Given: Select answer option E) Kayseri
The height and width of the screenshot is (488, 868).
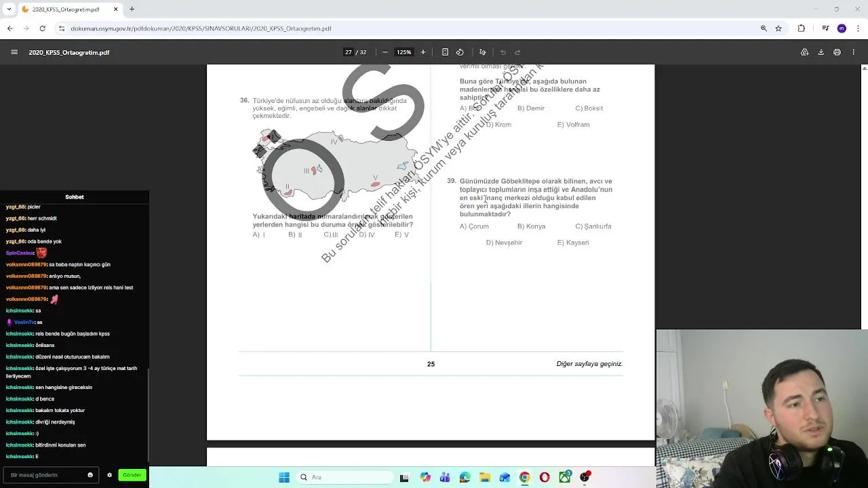Looking at the screenshot, I should click(x=573, y=243).
